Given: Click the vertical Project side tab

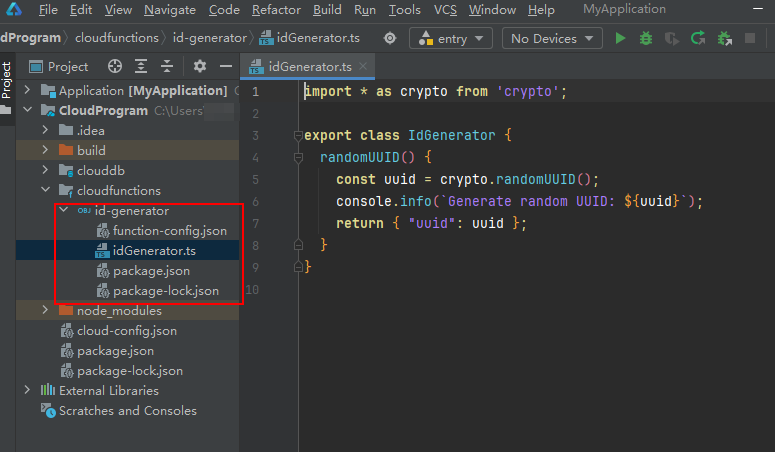Looking at the screenshot, I should pyautogui.click(x=7, y=82).
